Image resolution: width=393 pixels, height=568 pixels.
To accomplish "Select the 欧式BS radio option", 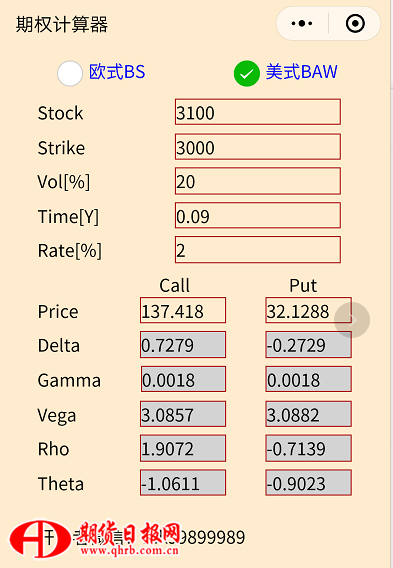I will point(70,73).
